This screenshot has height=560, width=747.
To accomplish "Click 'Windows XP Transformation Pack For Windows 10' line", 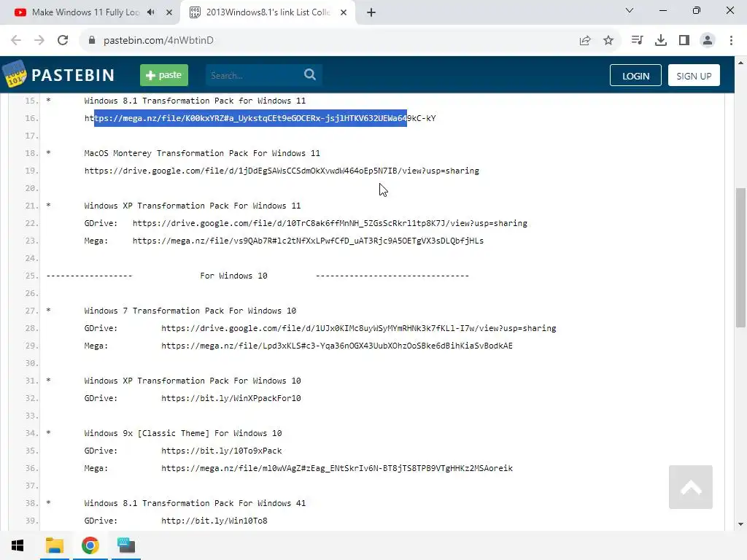I will coord(193,381).
